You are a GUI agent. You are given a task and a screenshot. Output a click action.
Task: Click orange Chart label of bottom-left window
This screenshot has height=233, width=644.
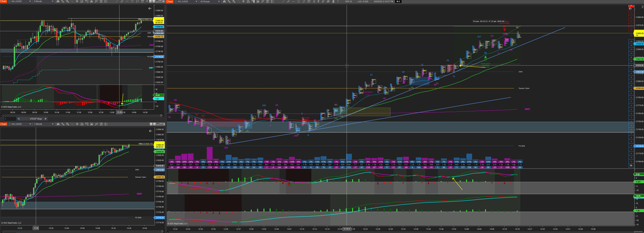point(4,124)
